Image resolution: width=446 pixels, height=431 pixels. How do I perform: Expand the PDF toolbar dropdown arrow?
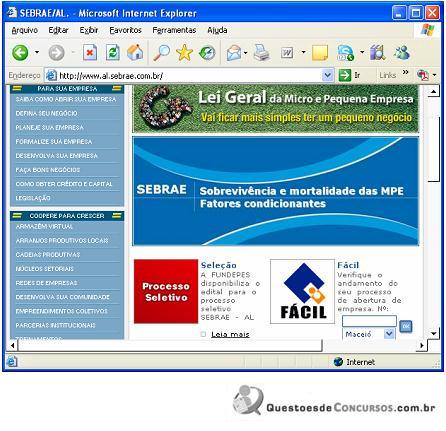(434, 75)
